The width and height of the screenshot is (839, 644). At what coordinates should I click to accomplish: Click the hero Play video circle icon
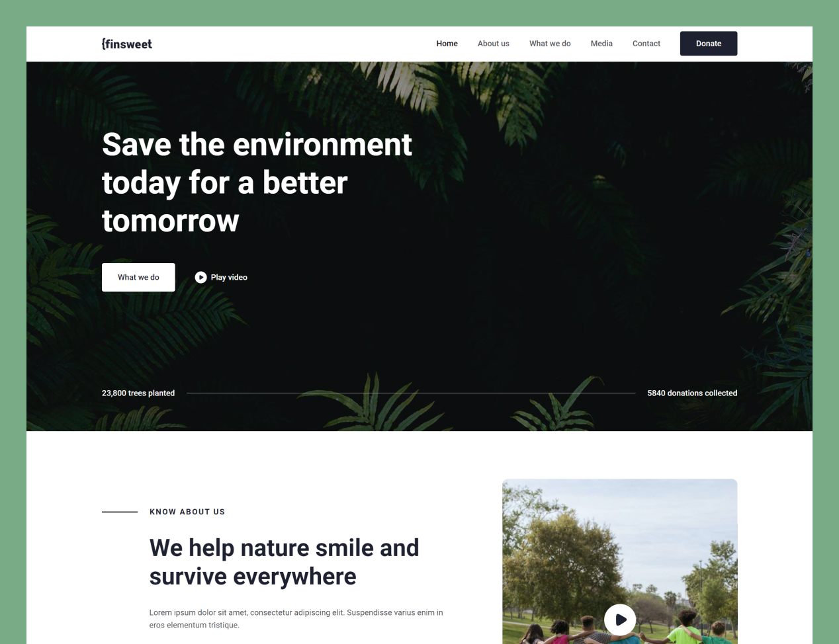tap(200, 277)
